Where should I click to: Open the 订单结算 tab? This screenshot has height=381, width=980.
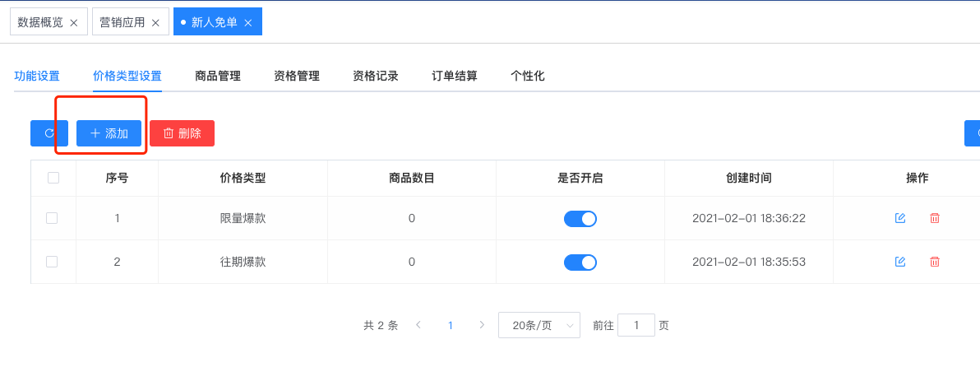point(455,77)
